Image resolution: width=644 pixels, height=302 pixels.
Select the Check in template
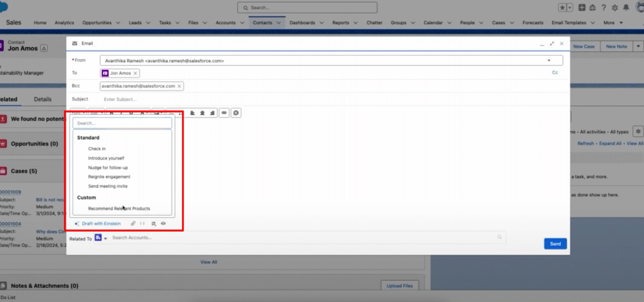(x=97, y=149)
